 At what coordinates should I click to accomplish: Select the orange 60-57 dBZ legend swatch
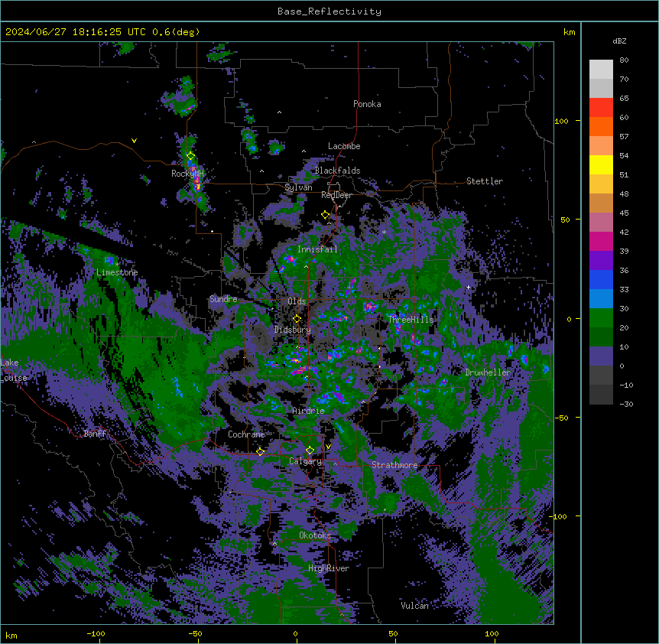tap(601, 126)
